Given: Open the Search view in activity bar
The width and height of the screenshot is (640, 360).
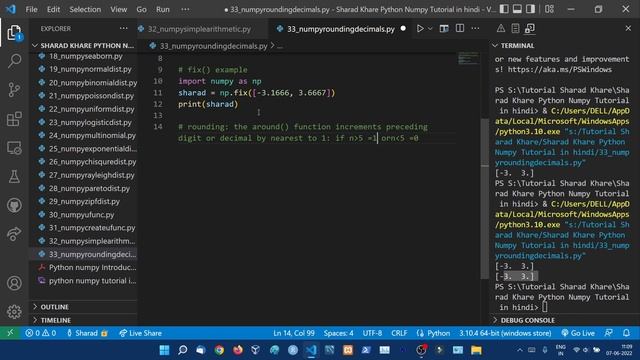Looking at the screenshot, I should (x=14, y=61).
